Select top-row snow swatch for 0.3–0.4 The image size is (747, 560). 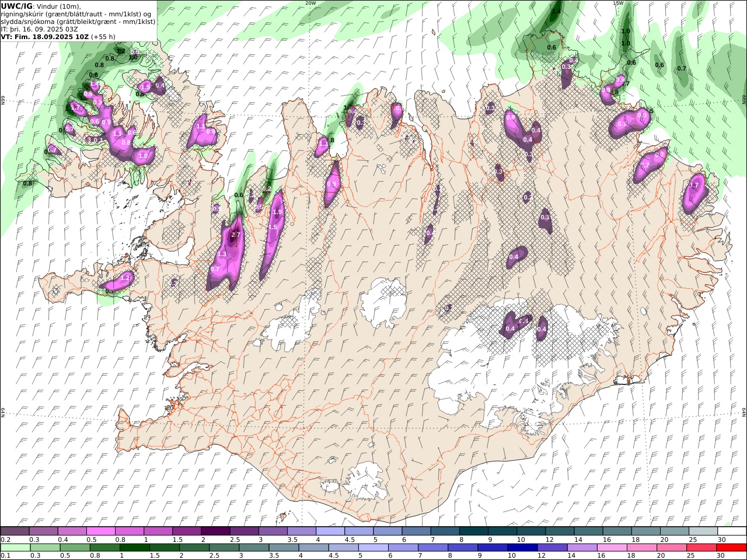[x=43, y=531]
